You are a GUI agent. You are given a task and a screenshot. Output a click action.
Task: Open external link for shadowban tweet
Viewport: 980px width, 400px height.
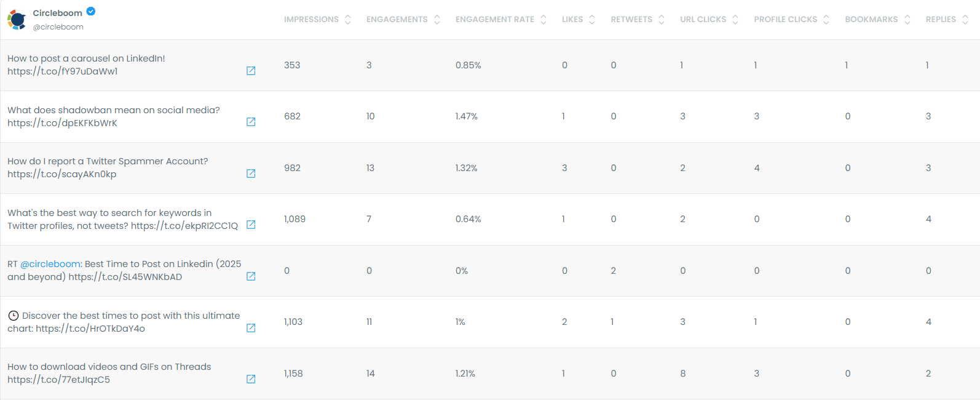coord(251,122)
